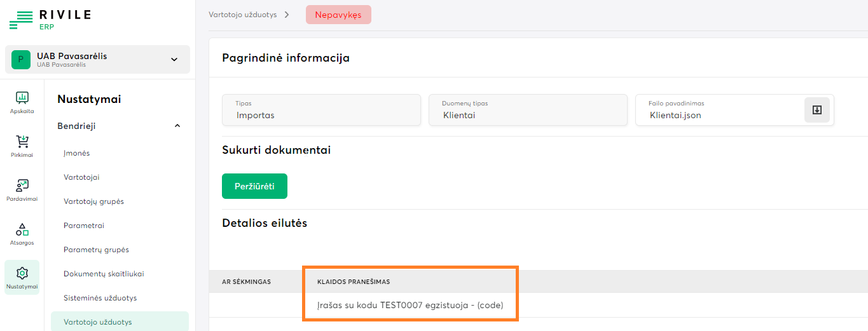The image size is (868, 331).
Task: Click the Klaidos pranešimas column header
Action: pyautogui.click(x=353, y=281)
